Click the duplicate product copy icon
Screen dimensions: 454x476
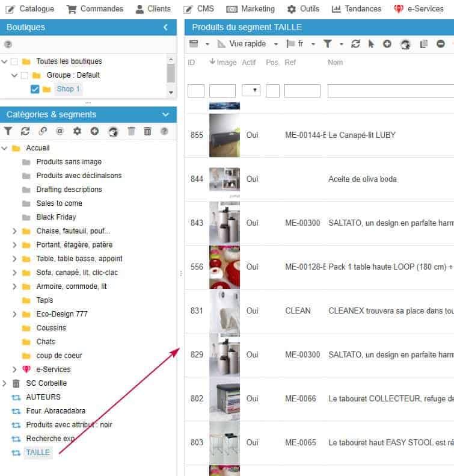424,45
